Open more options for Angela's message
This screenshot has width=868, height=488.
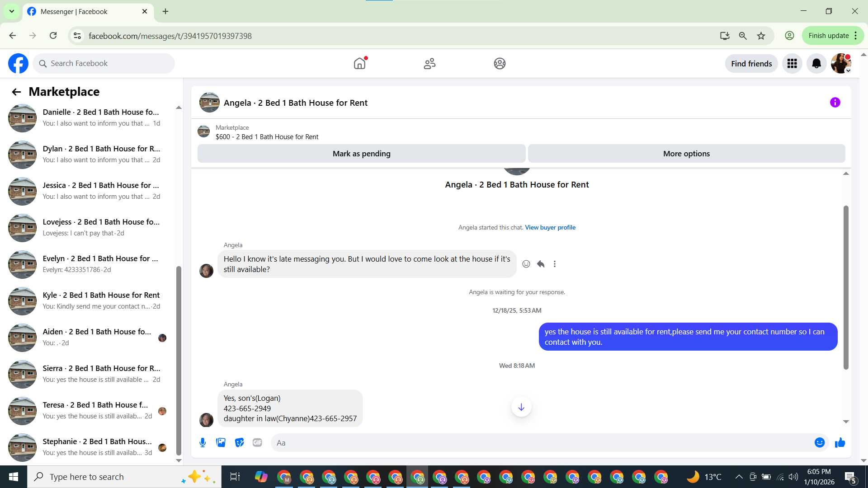click(555, 264)
